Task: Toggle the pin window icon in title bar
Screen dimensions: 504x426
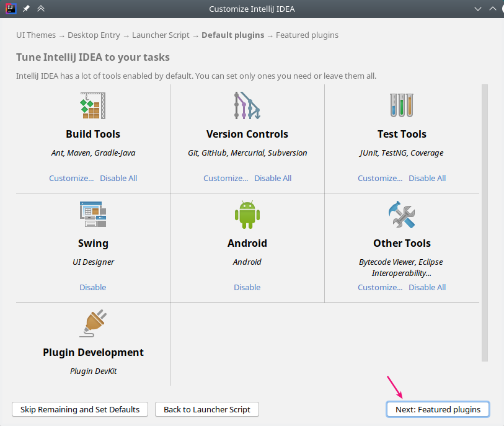Action: (26, 9)
